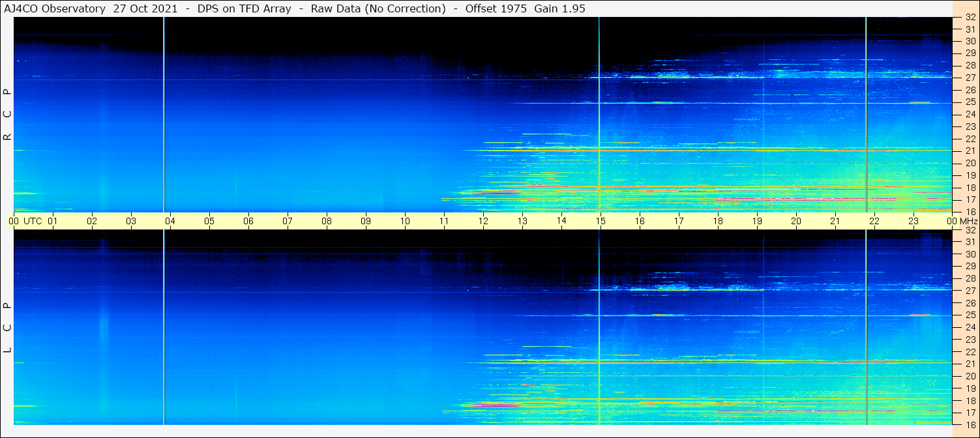Screen dimensions: 980x438
Task: Select the 21 hour label on UTC axis
Action: click(835, 221)
